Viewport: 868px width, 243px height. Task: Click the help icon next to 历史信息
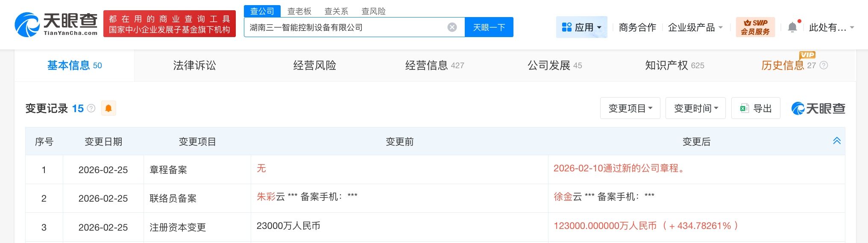point(824,65)
